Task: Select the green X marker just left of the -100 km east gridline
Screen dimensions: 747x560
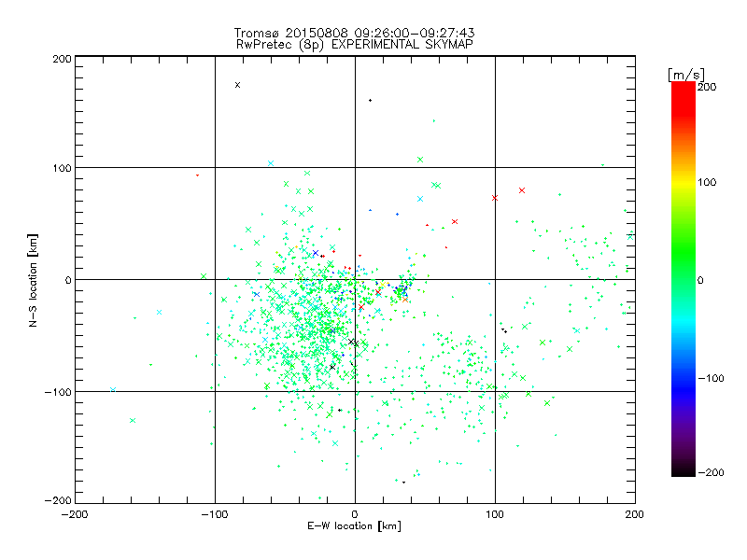Action: (x=204, y=276)
